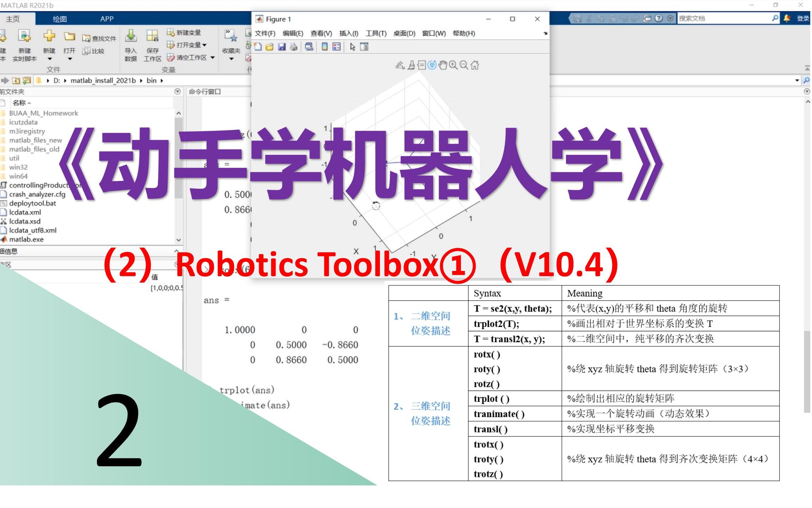Click the New Live Script (新建实时脚本) icon
The height and width of the screenshot is (508, 812).
pyautogui.click(x=25, y=36)
